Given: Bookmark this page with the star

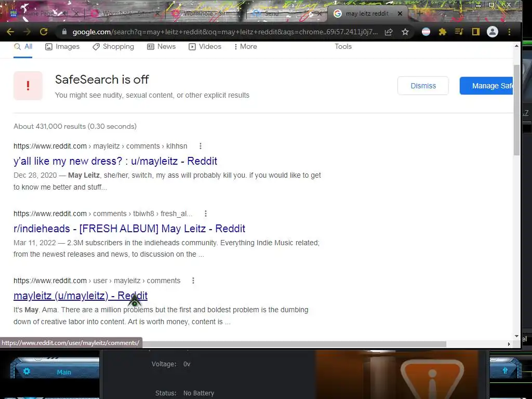Looking at the screenshot, I should click(x=405, y=32).
